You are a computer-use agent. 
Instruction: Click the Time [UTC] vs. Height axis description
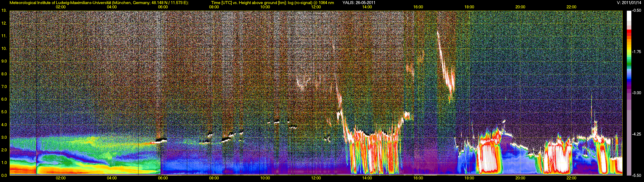(272, 3)
